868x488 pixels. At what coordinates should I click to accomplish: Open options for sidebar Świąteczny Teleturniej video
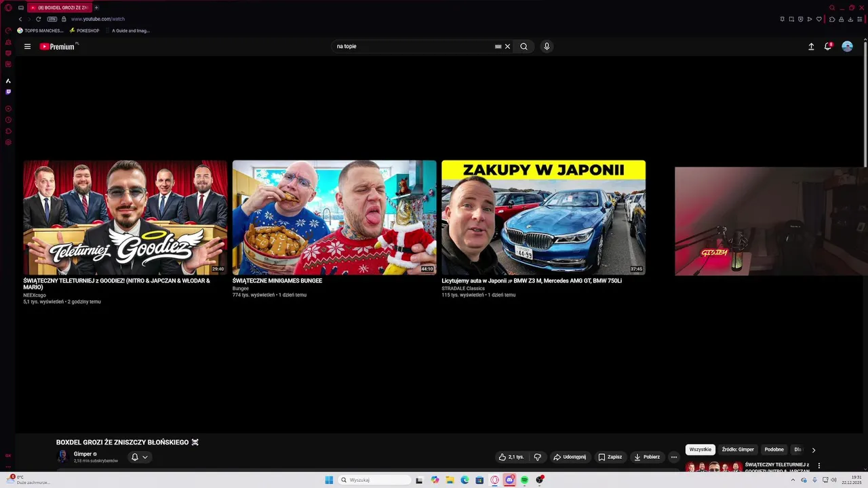819,466
